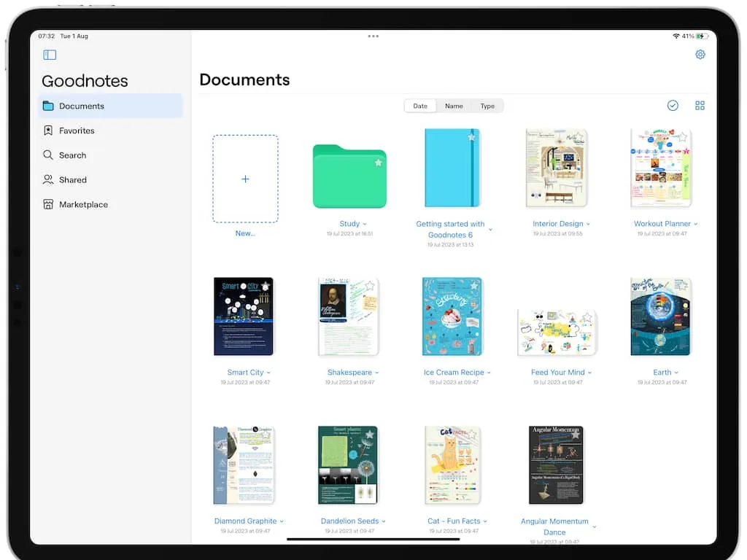
Task: Tap the Wi-Fi status icon
Action: click(676, 36)
